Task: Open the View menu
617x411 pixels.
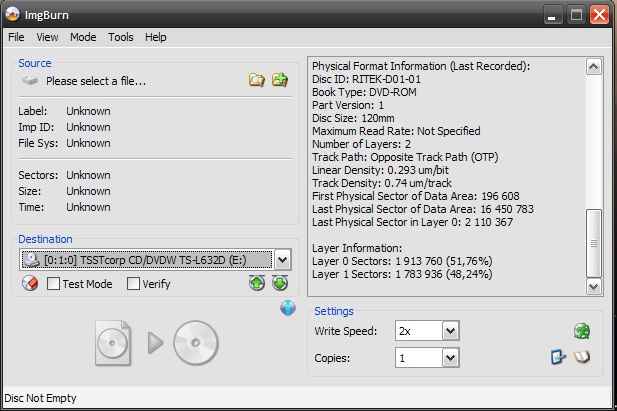Action: click(47, 37)
